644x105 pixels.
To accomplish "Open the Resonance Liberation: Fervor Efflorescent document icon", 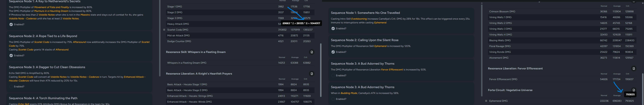I will (x=634, y=69).
